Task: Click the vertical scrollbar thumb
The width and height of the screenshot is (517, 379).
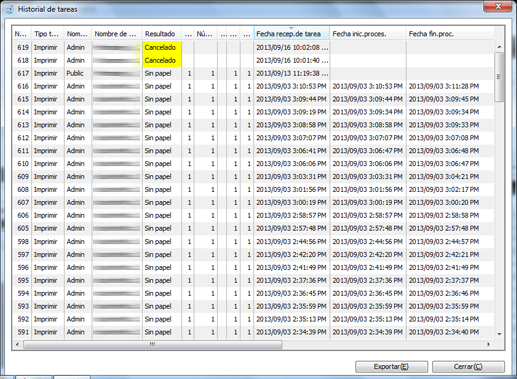Action: click(x=499, y=77)
